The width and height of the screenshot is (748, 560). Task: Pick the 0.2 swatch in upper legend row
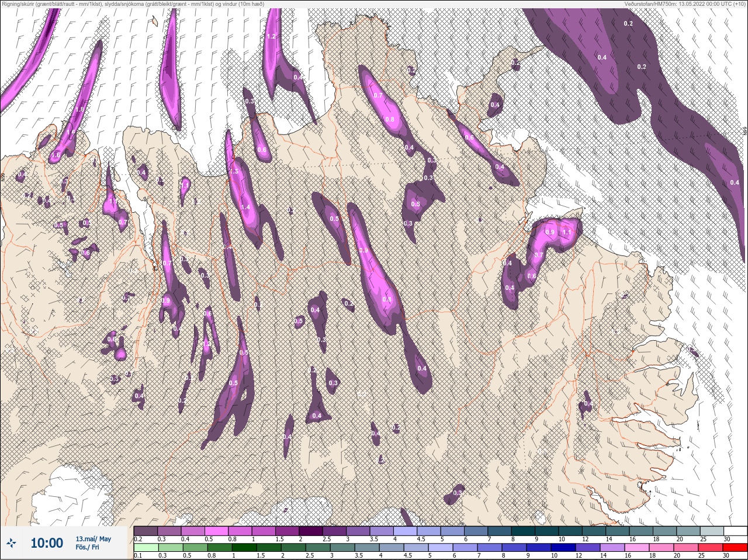point(146,531)
